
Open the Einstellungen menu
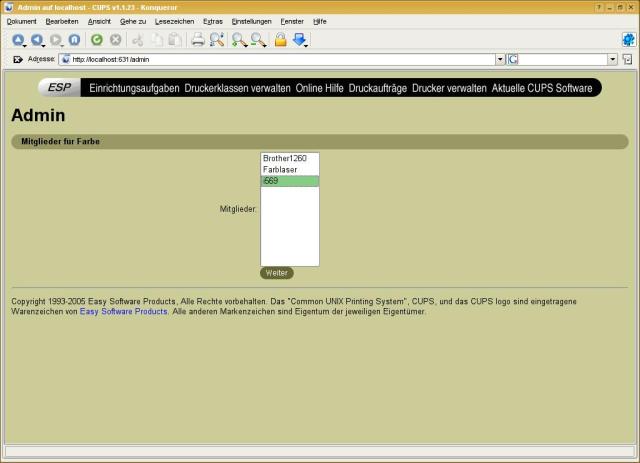251,21
